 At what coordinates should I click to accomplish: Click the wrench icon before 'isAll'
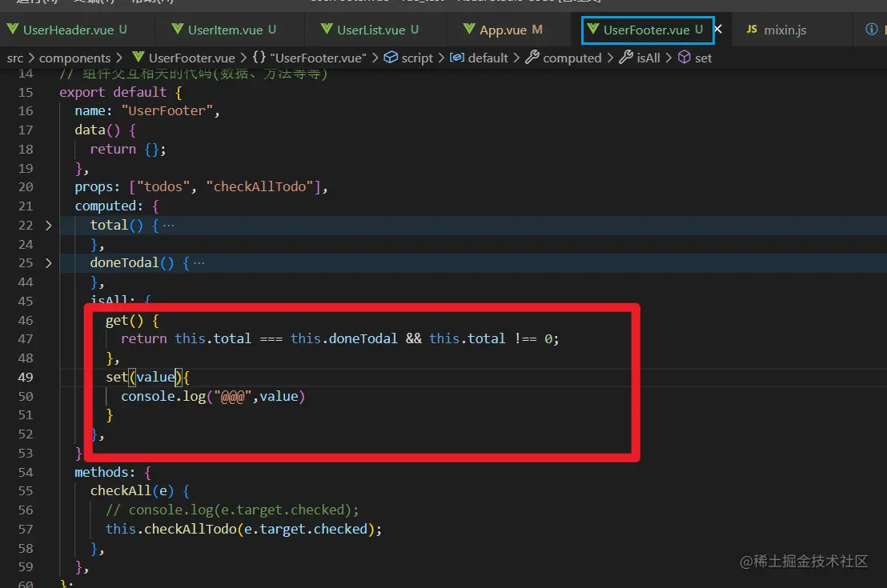(x=626, y=57)
